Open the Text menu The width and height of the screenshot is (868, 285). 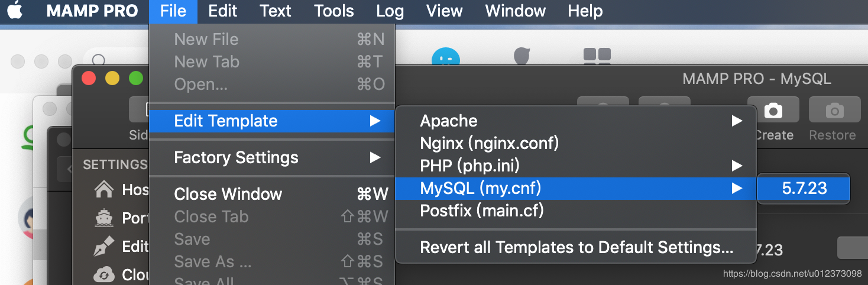[x=276, y=11]
